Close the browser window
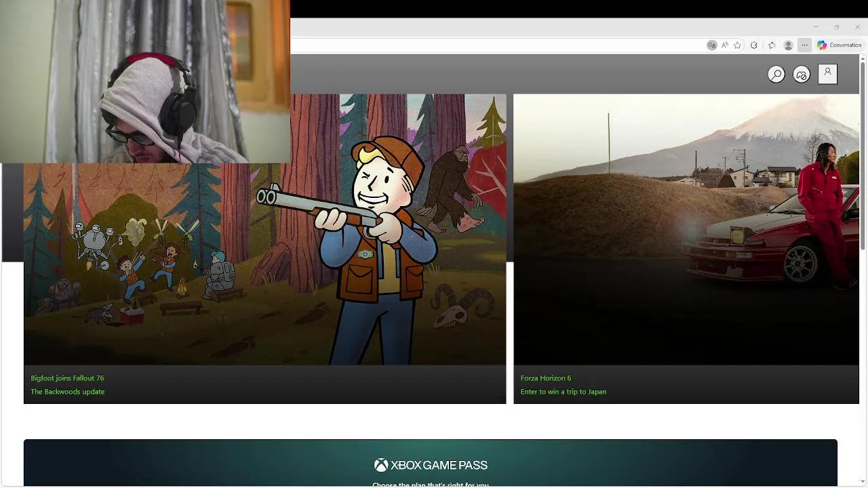This screenshot has height=488, width=868. [x=857, y=27]
